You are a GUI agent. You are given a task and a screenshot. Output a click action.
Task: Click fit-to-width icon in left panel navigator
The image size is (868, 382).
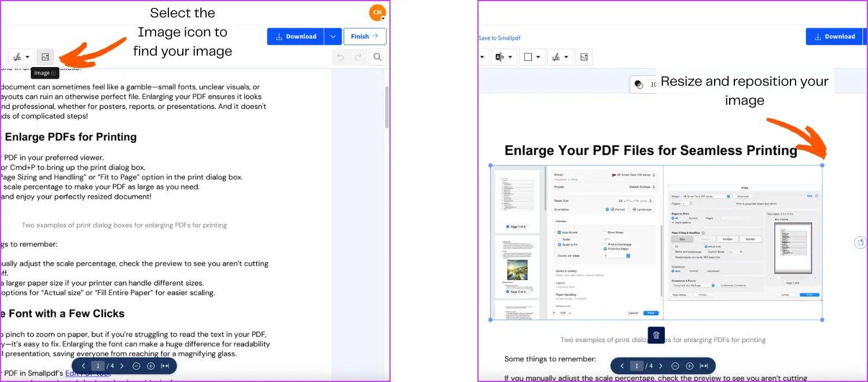click(x=165, y=366)
